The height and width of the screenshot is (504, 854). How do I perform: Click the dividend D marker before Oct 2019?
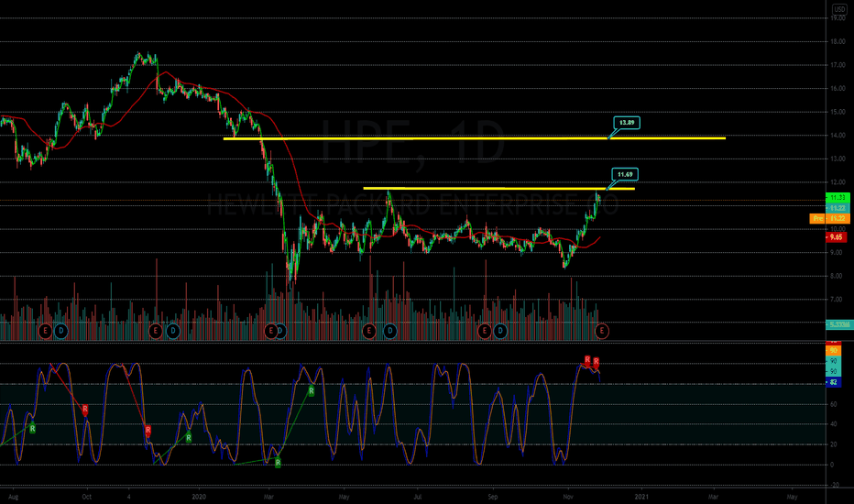(61, 330)
